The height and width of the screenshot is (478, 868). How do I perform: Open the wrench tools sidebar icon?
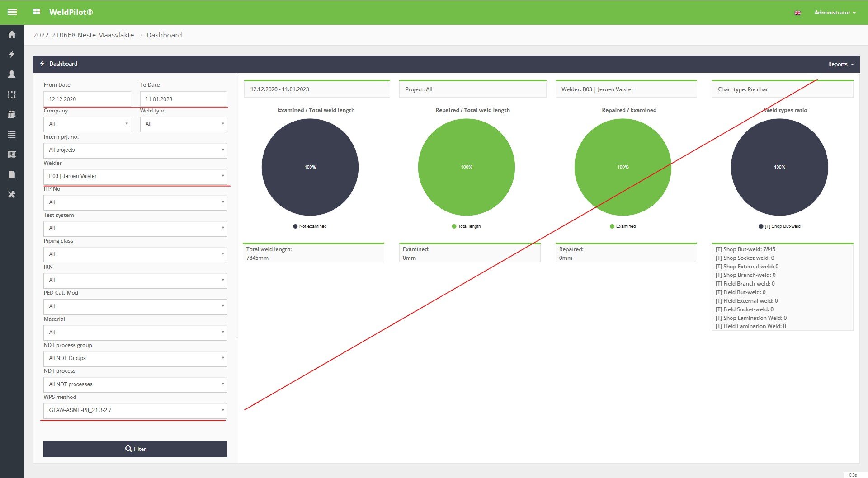pos(12,194)
